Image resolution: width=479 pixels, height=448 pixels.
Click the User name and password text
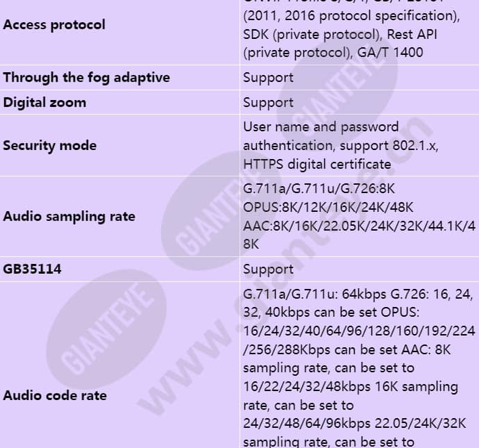[x=321, y=127]
